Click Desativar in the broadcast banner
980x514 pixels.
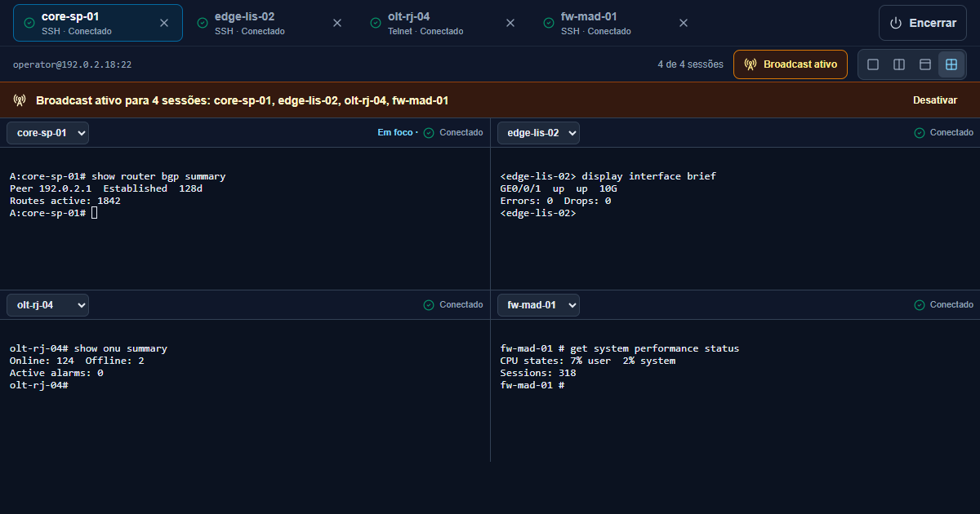pos(935,100)
